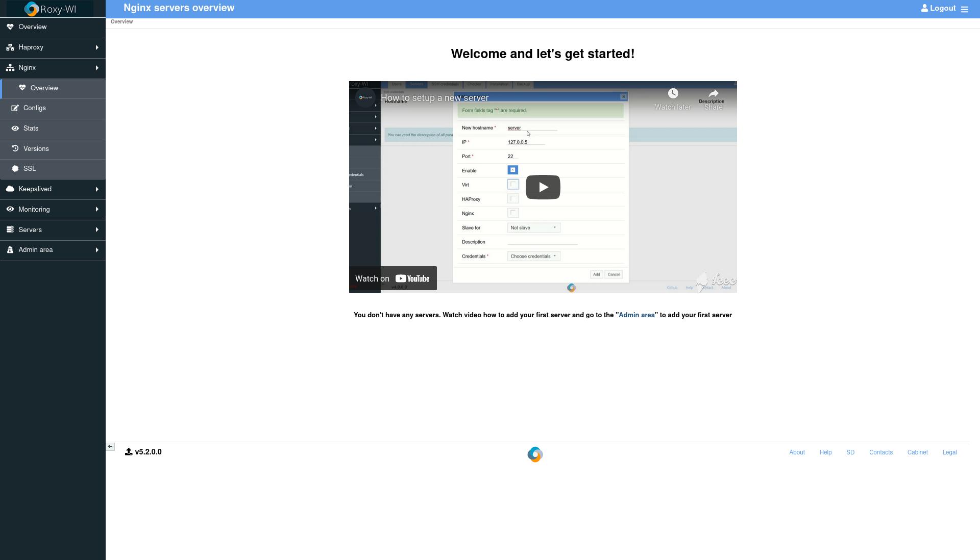Click the Watch later clock icon
980x560 pixels.
tap(673, 93)
